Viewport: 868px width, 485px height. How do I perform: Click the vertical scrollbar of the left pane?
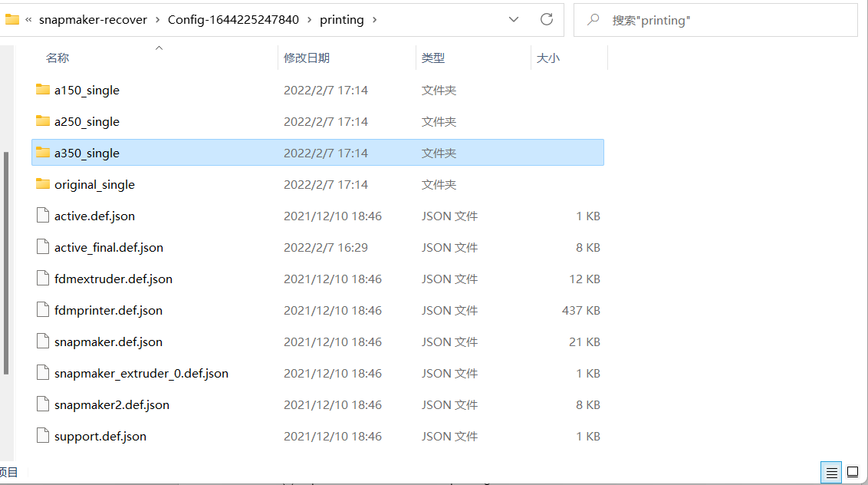[6, 262]
